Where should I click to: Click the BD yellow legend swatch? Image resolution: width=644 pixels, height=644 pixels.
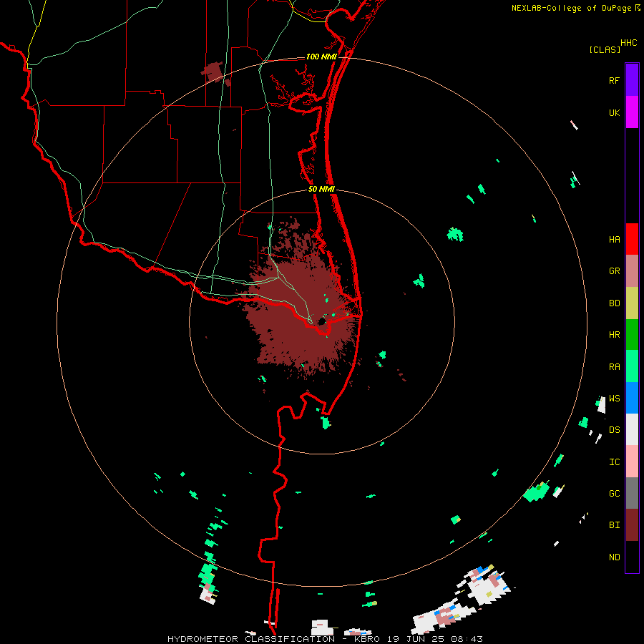(x=632, y=303)
